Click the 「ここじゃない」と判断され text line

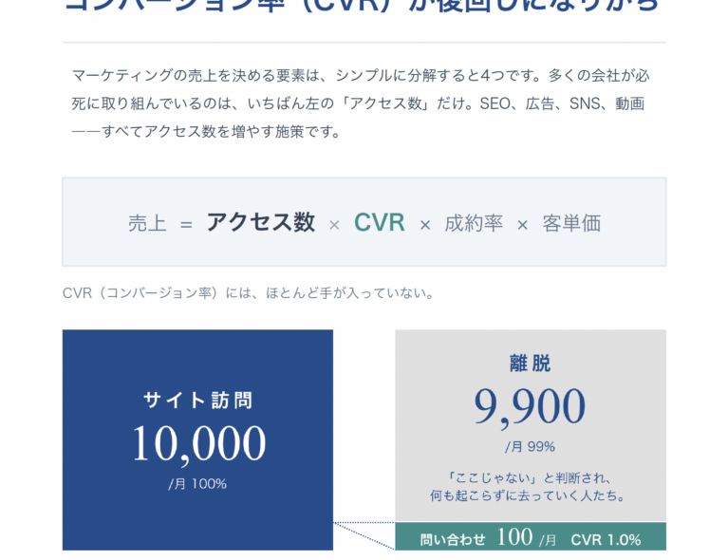(x=529, y=477)
